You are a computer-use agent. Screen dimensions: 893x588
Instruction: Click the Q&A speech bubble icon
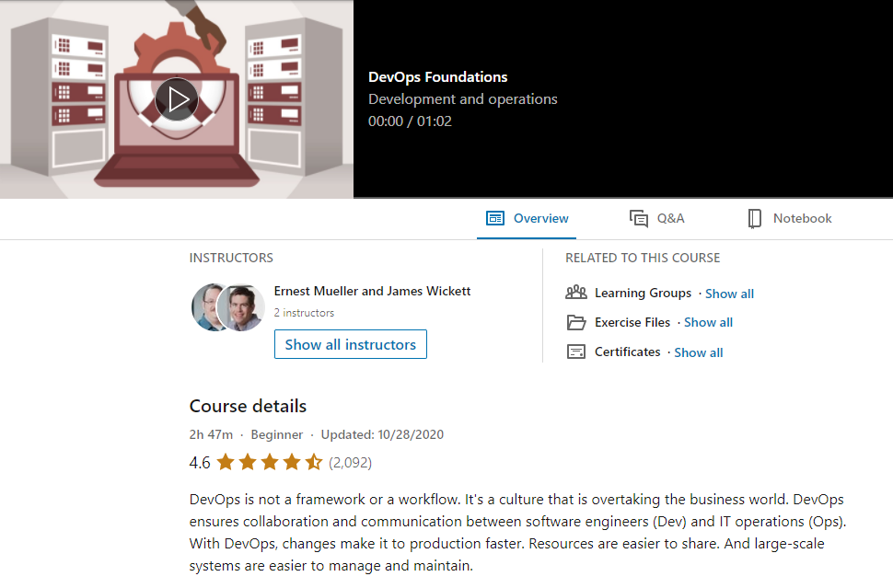(x=638, y=218)
